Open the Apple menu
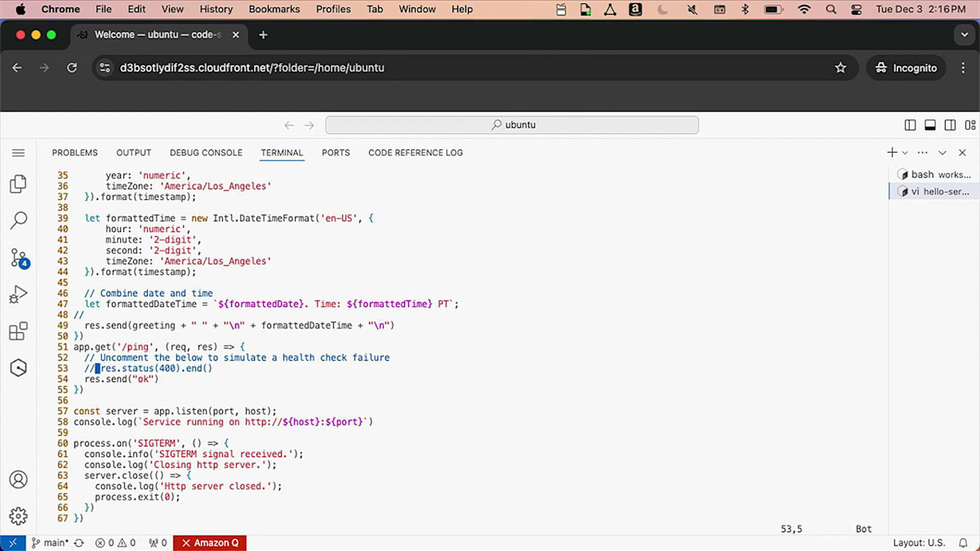The image size is (980, 551). click(20, 9)
